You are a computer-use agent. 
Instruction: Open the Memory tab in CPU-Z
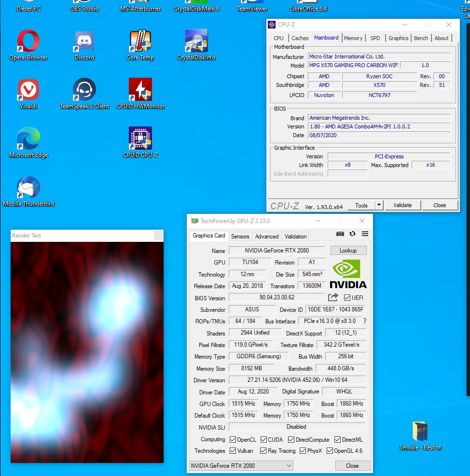pyautogui.click(x=353, y=38)
